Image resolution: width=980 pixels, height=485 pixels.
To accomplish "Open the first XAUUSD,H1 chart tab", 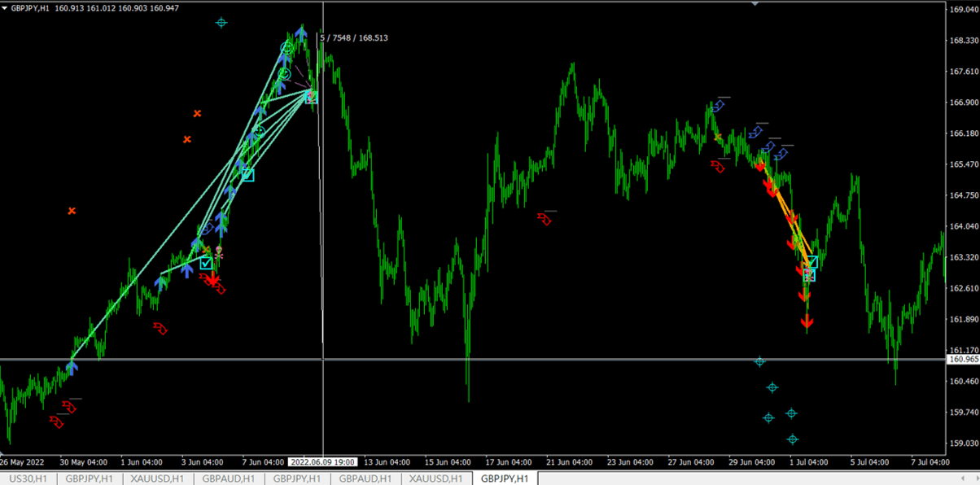I will [158, 478].
